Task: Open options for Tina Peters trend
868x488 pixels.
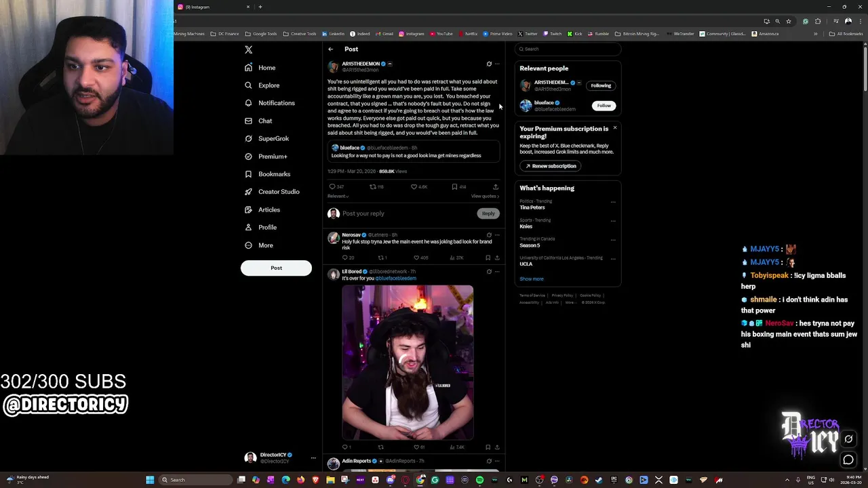Action: (x=613, y=201)
